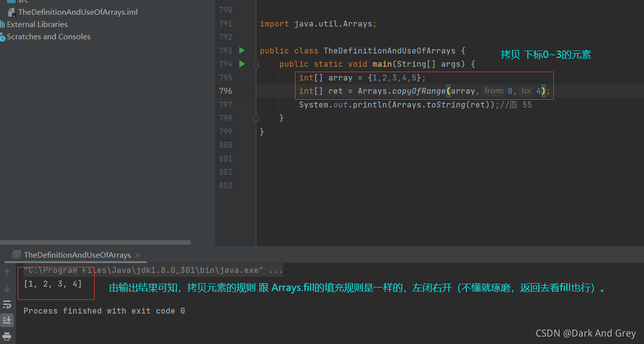Close the TheDefinitionAndUseOfArrays run tab
Image resolution: width=644 pixels, height=344 pixels.
pos(138,255)
